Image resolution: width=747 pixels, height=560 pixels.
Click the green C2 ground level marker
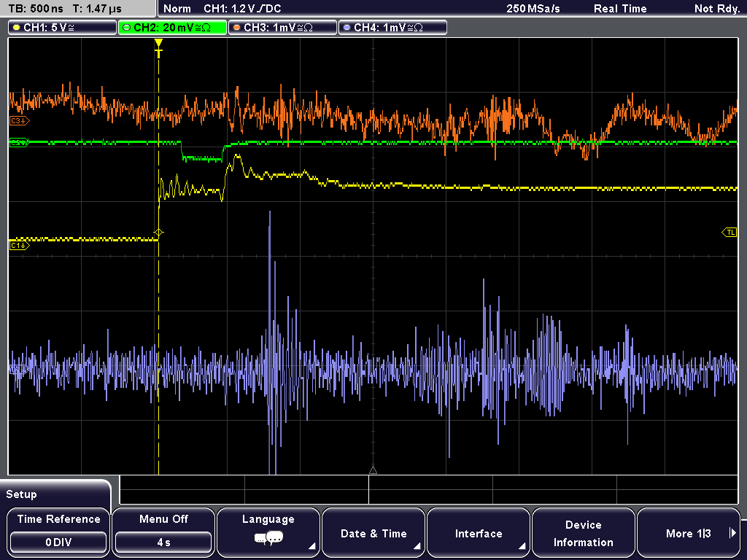click(19, 142)
